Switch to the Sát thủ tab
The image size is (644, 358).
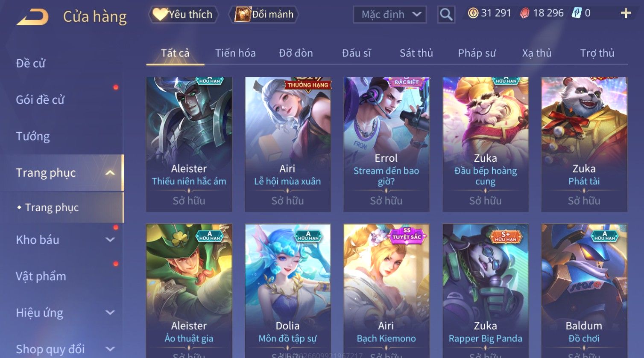tap(416, 53)
